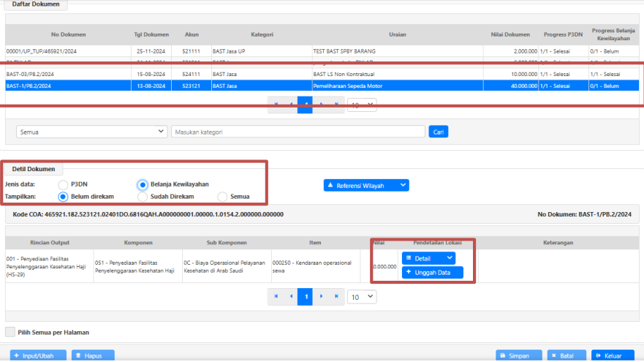
Task: Click the Masukan kategori input field
Action: 298,132
